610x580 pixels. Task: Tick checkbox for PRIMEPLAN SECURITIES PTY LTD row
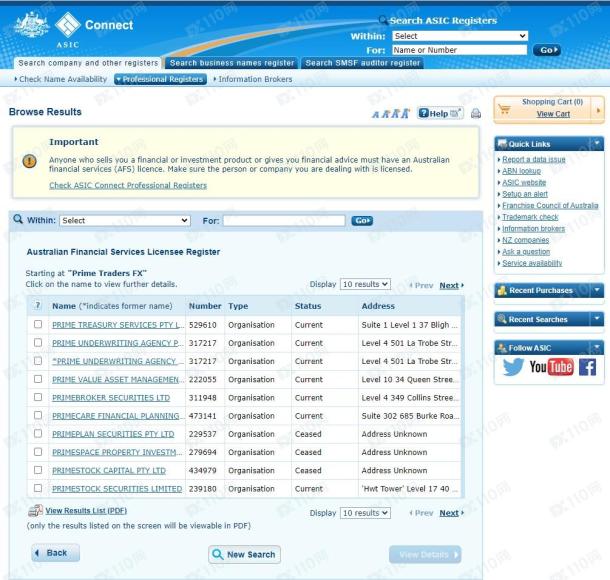(38, 433)
